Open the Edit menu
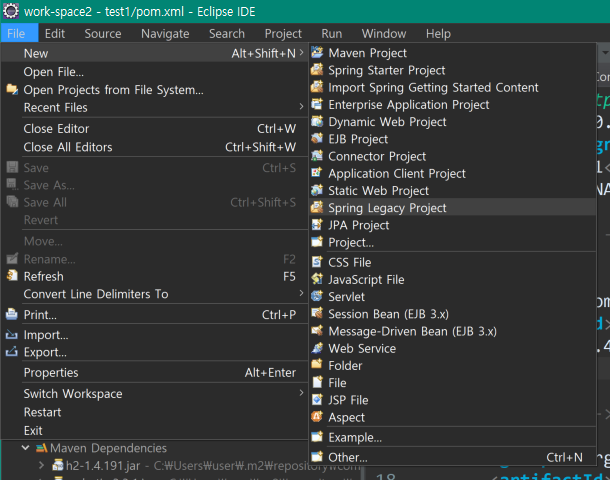The width and height of the screenshot is (610, 480). (x=54, y=33)
